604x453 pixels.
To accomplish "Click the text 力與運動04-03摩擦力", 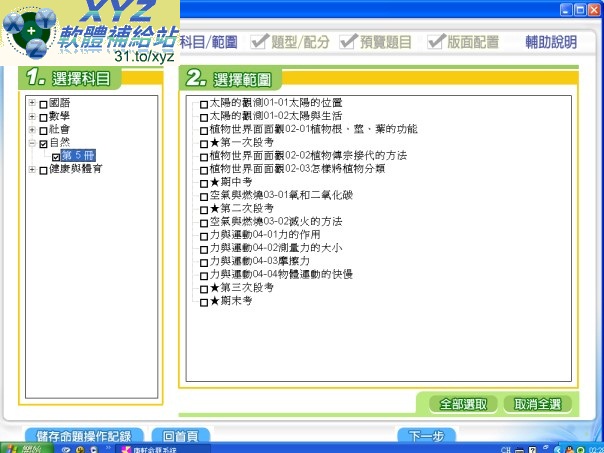I will click(260, 261).
